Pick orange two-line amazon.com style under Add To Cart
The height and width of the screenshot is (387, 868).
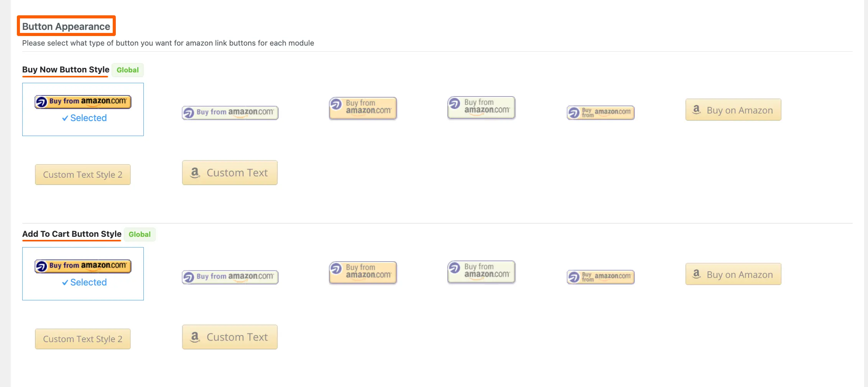point(363,272)
